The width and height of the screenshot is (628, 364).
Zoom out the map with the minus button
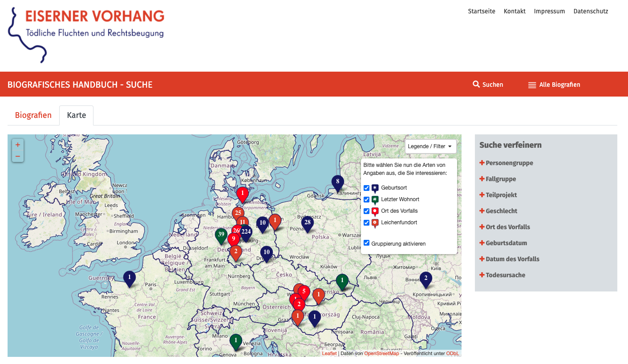tap(18, 156)
